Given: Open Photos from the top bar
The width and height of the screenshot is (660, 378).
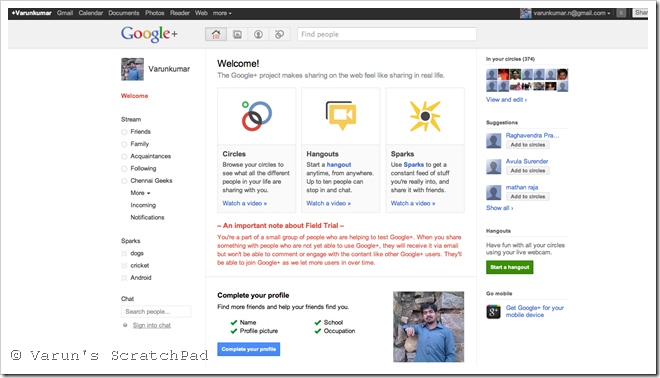Looking at the screenshot, I should (155, 13).
